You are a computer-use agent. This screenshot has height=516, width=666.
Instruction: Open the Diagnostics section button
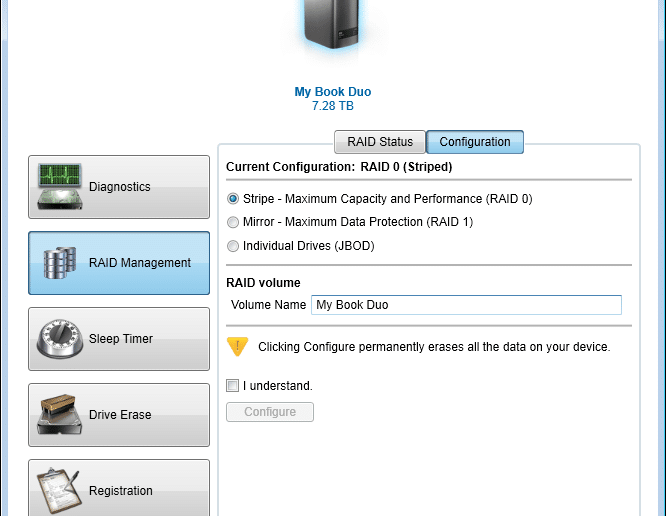[119, 187]
